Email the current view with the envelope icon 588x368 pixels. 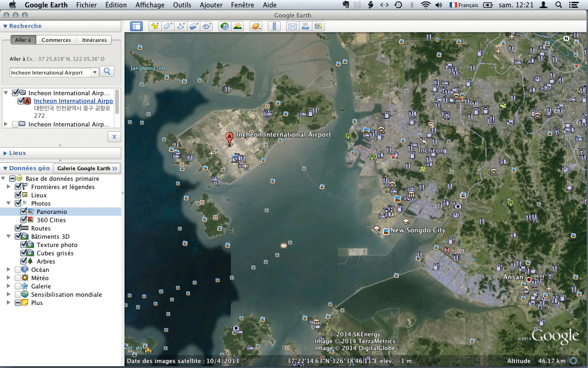(292, 26)
